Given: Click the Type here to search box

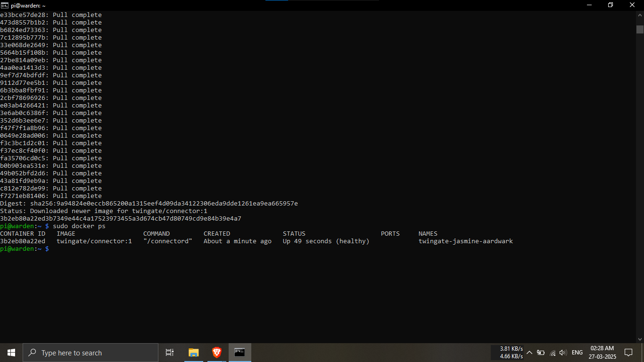Looking at the screenshot, I should [91, 353].
